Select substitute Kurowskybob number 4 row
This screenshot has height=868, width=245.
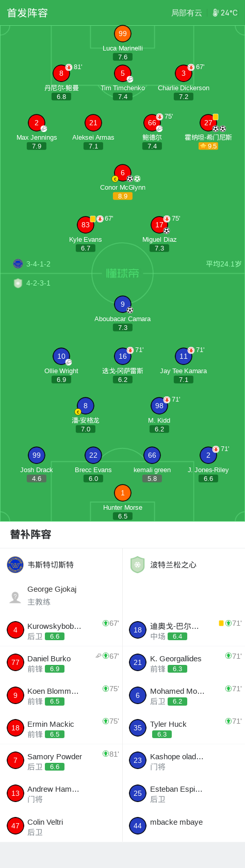tap(61, 630)
